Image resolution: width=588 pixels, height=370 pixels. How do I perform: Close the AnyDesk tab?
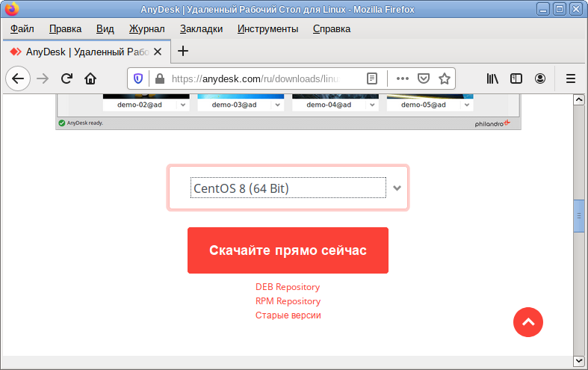point(158,52)
